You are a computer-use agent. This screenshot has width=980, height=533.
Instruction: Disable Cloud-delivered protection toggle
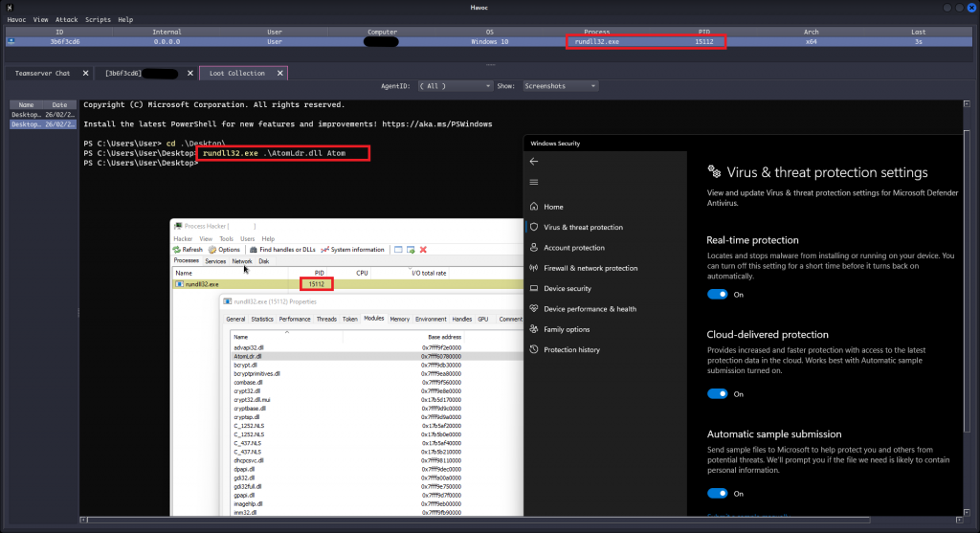click(717, 393)
